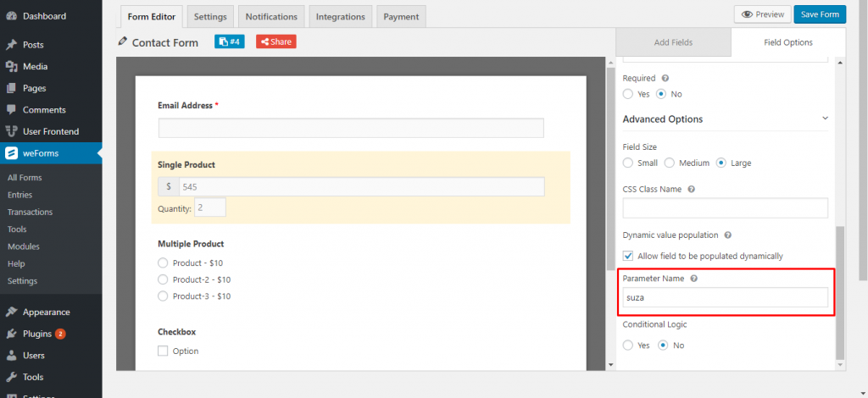Click the CSS Class Name help icon
The height and width of the screenshot is (398, 868).
click(691, 189)
